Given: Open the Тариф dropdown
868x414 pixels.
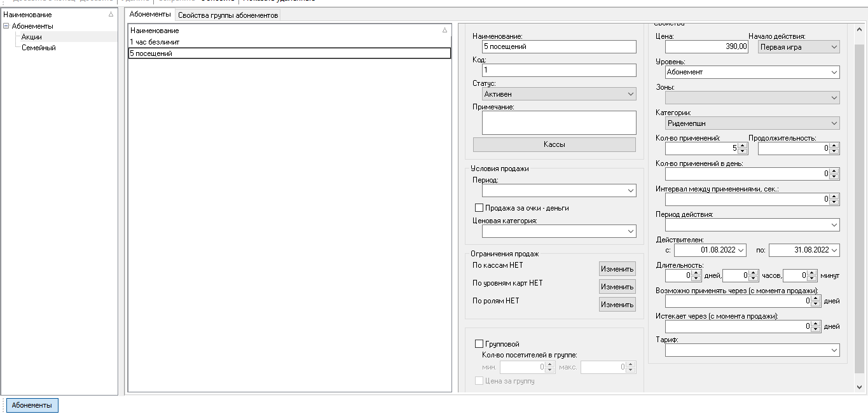Looking at the screenshot, I should [x=752, y=350].
